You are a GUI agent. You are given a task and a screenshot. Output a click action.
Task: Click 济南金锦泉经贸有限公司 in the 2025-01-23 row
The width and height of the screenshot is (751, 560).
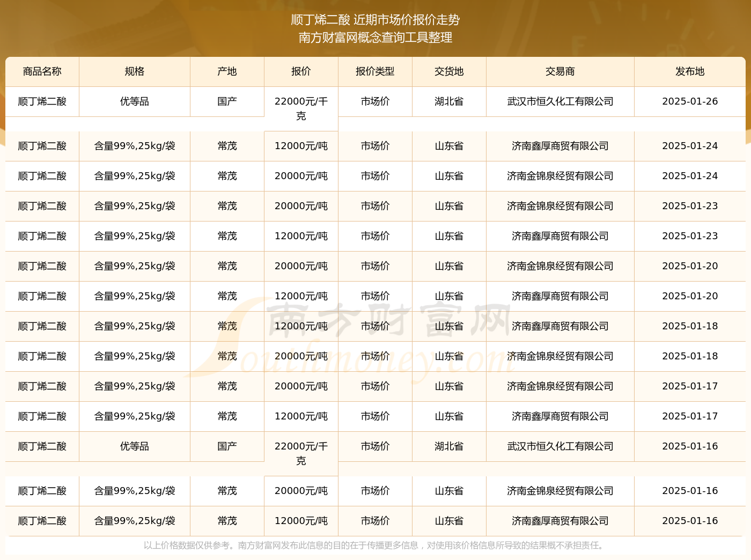click(560, 206)
